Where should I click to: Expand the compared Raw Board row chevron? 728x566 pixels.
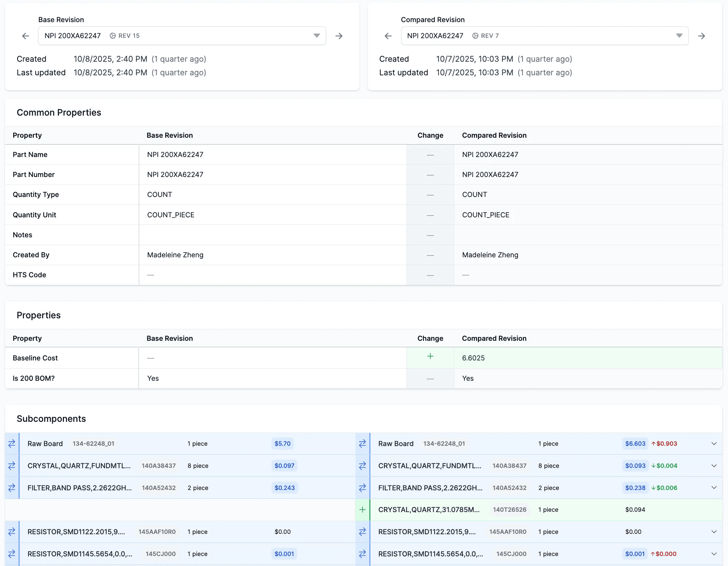(714, 444)
